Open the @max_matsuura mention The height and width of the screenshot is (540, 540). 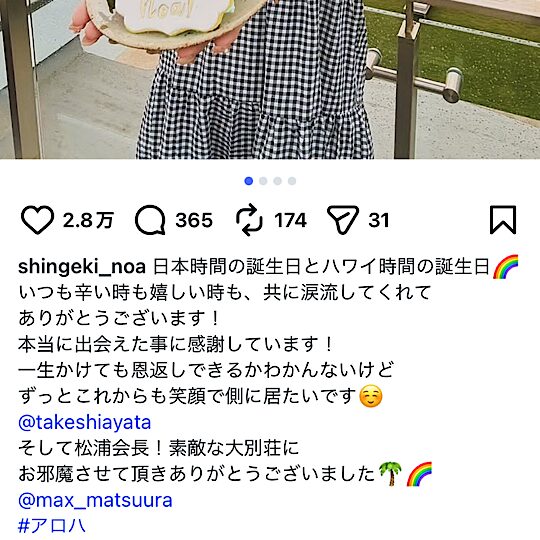pyautogui.click(x=95, y=501)
